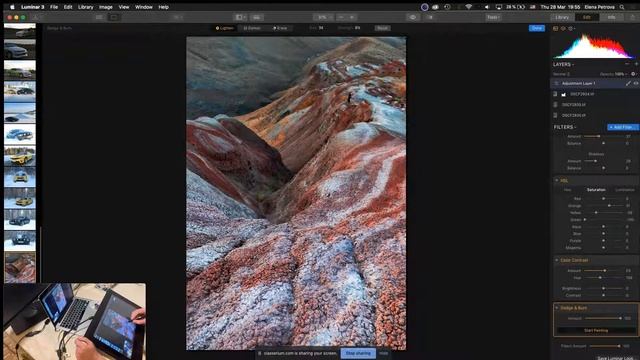Click brush mask icon on Adjustment Layer 1
Screen dimensions: 640x360
point(628,83)
